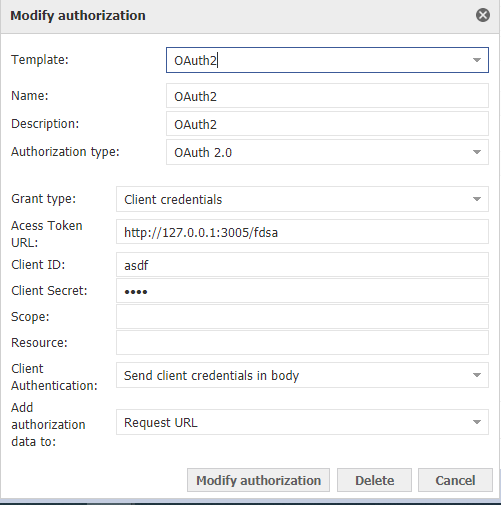The height and width of the screenshot is (505, 501).
Task: Expand the Client Authentication dropdown
Action: point(302,375)
